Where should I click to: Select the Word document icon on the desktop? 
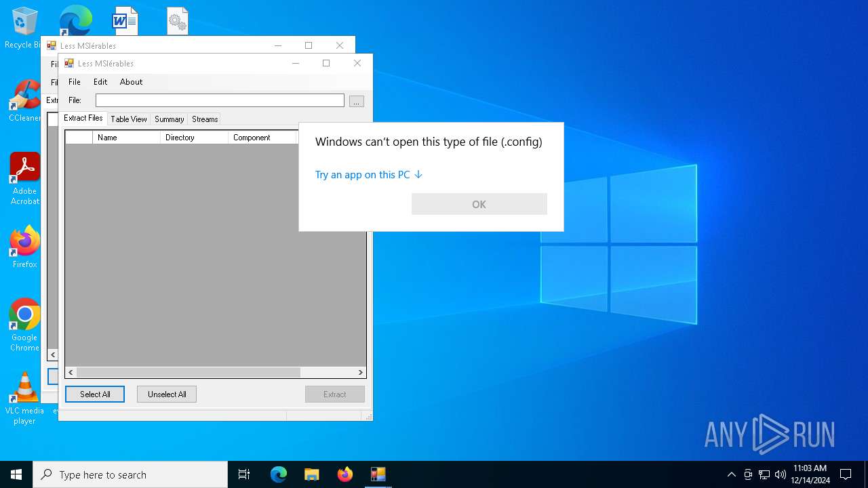125,20
